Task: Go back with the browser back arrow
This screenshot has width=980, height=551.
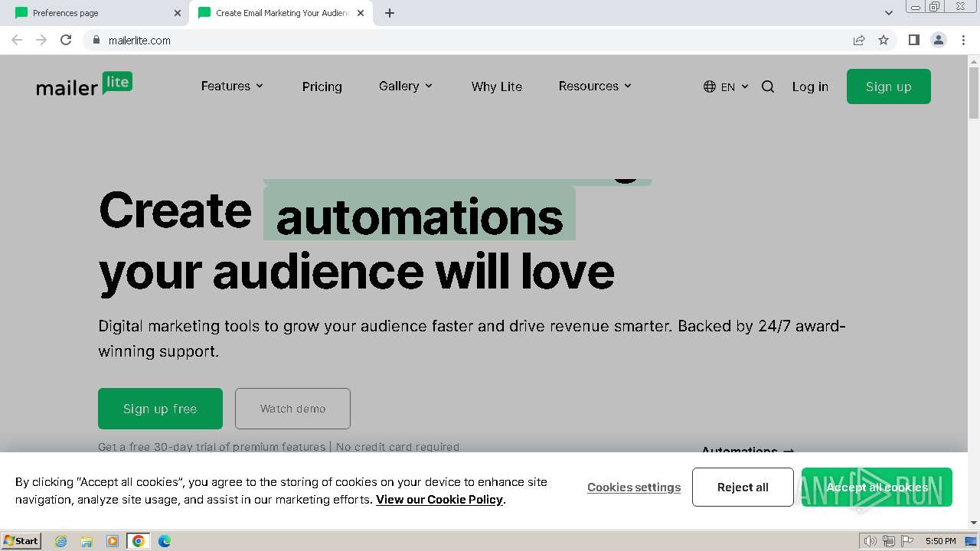Action: (17, 40)
